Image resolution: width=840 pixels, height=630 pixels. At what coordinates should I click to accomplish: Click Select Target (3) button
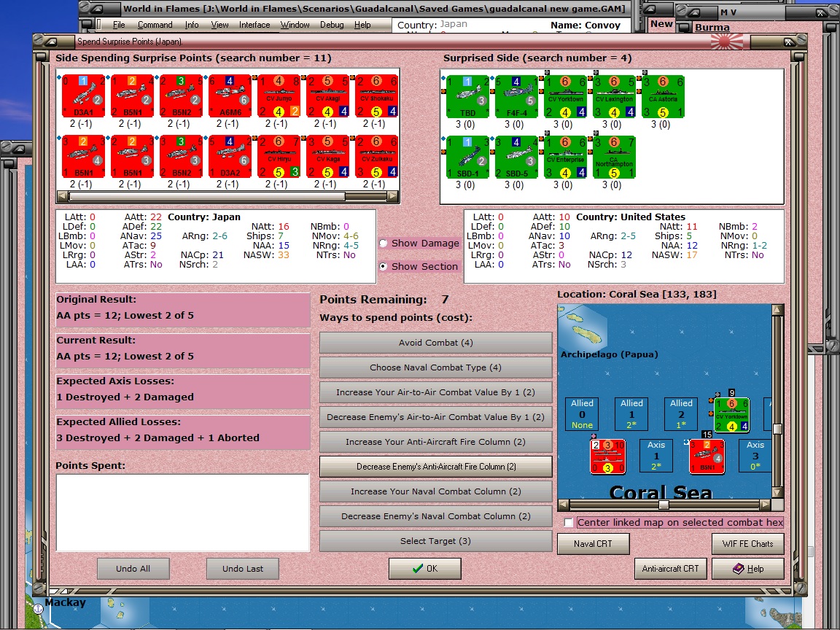435,541
